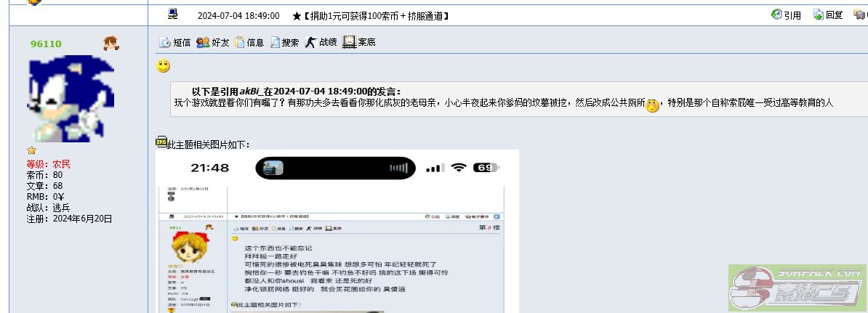Click the Sonic avatar image
Image resolution: width=868 pixels, height=313 pixels.
pos(71,99)
